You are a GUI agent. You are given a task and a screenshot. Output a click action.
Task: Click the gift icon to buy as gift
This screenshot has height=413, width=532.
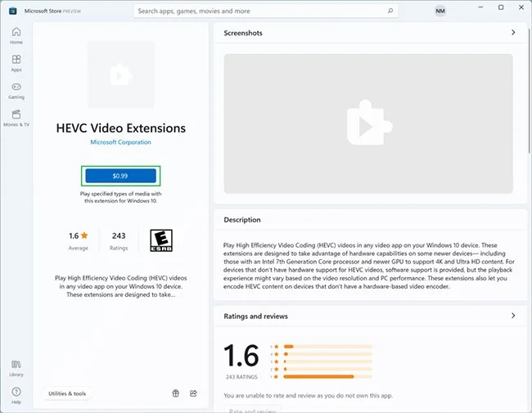pyautogui.click(x=175, y=393)
